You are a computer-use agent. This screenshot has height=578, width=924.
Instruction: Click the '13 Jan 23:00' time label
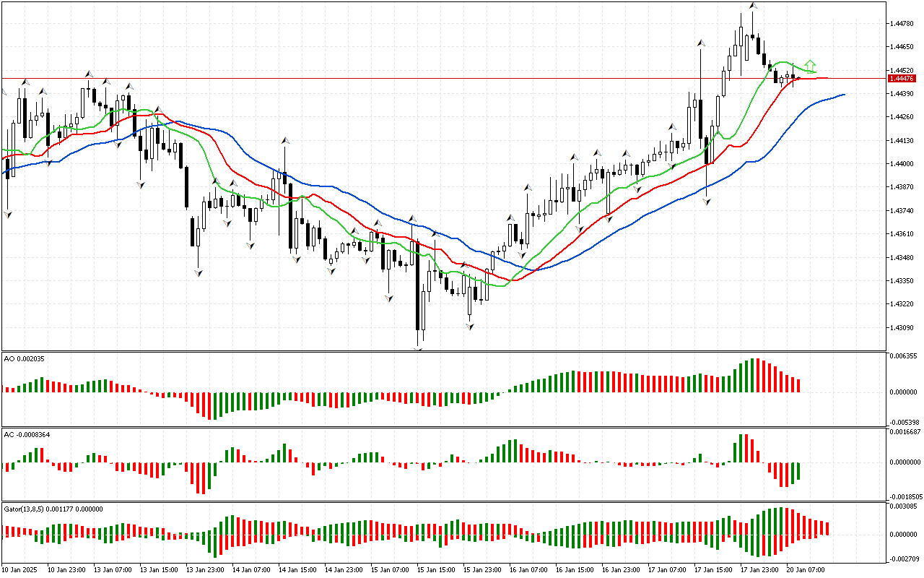[205, 570]
